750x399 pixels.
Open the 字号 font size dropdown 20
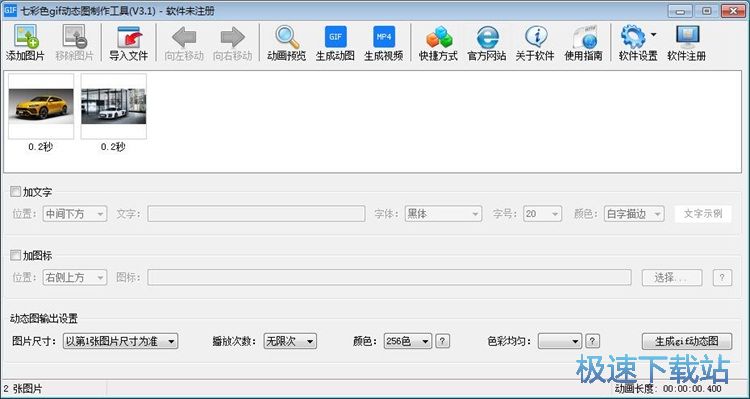(x=542, y=214)
